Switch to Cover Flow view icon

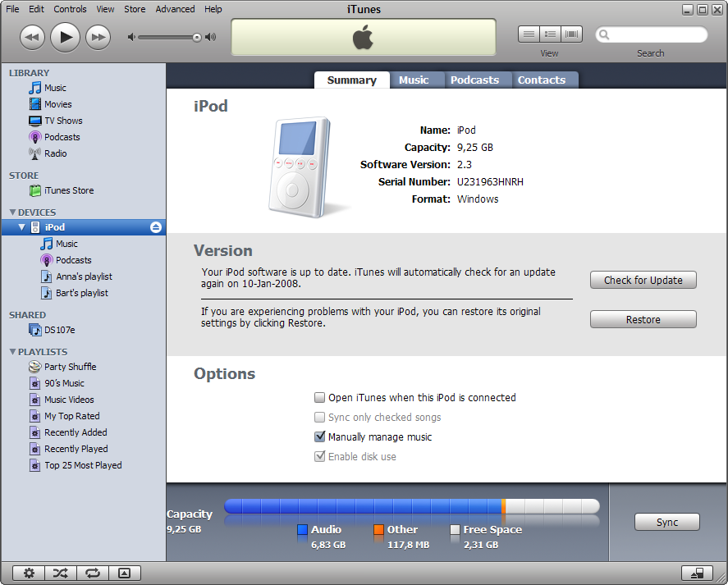pos(572,34)
